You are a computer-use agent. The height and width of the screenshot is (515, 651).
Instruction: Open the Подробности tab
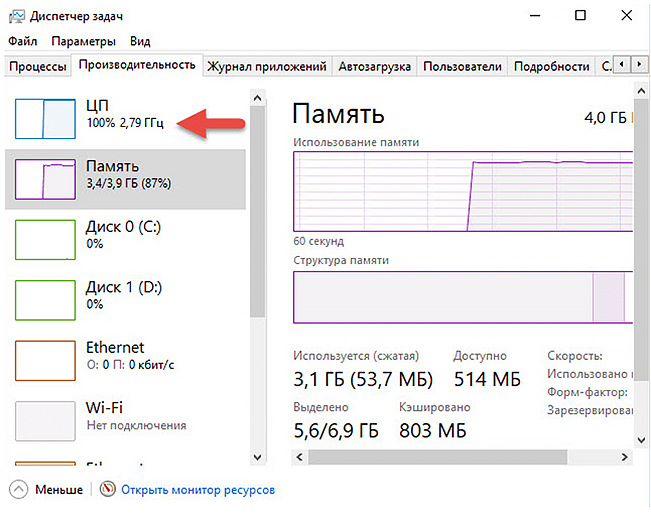click(x=551, y=67)
